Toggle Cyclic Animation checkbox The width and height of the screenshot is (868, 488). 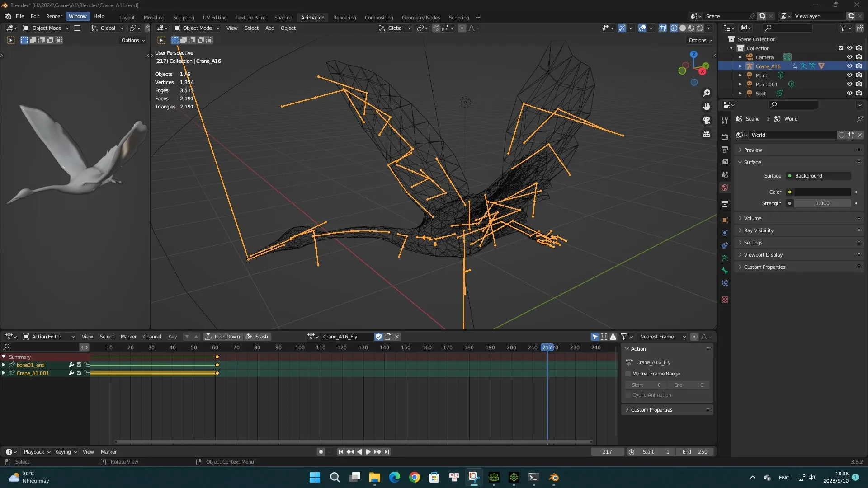628,395
